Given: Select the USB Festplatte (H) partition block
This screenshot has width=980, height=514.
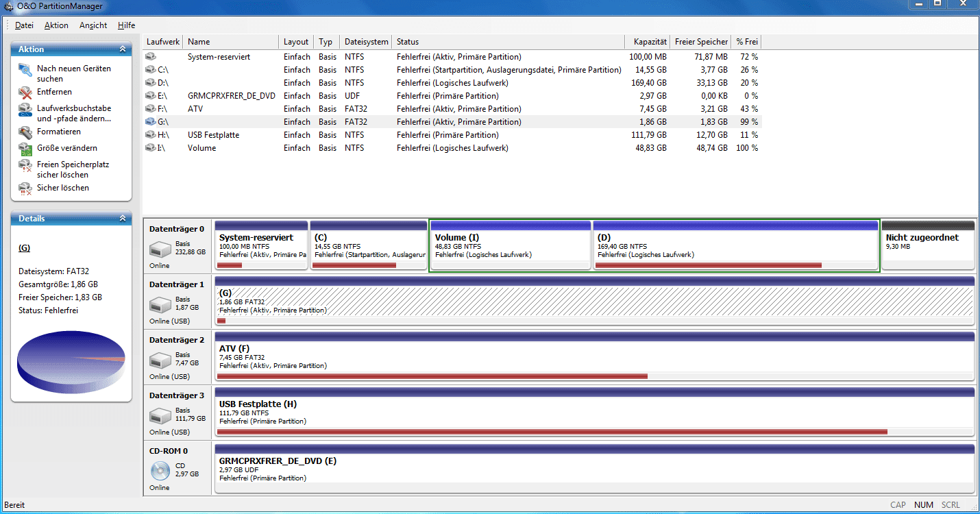Looking at the screenshot, I should [594, 412].
